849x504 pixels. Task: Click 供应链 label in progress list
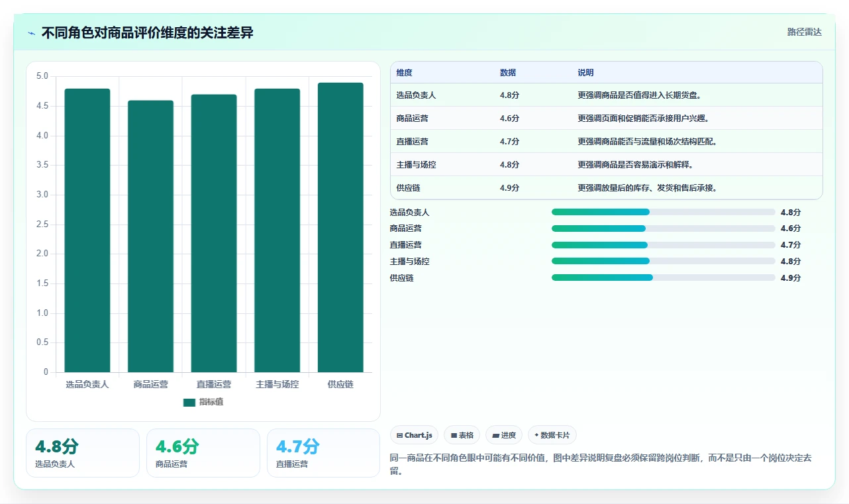tap(401, 278)
